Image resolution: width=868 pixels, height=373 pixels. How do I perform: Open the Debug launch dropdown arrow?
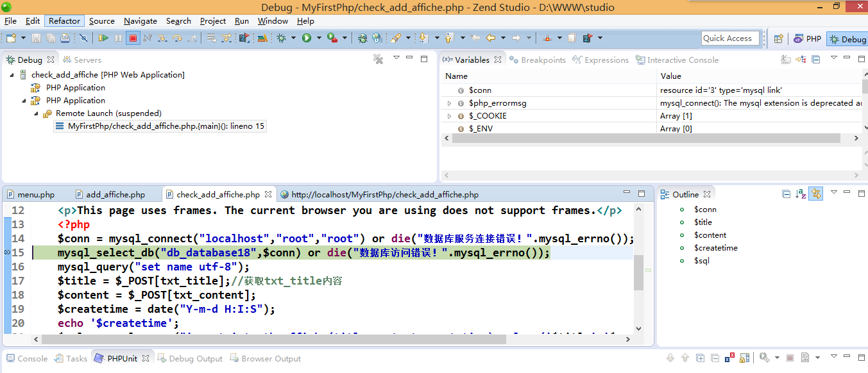click(293, 38)
